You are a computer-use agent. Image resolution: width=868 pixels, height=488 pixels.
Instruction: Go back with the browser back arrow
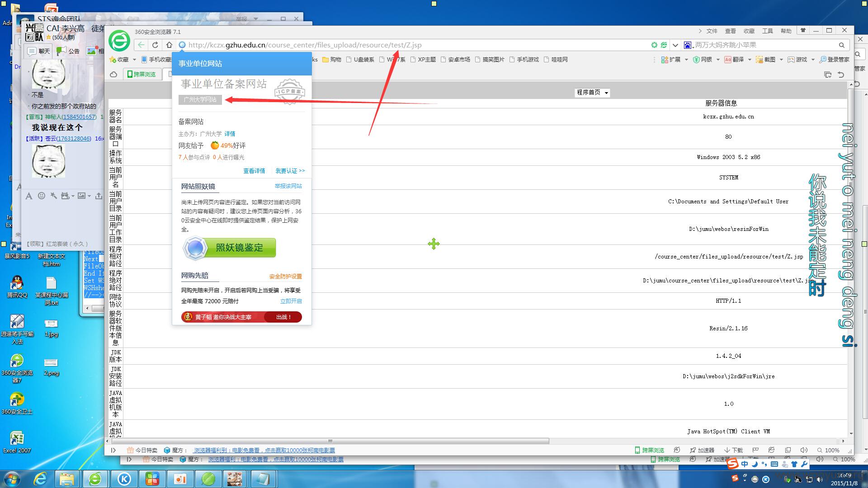[142, 45]
